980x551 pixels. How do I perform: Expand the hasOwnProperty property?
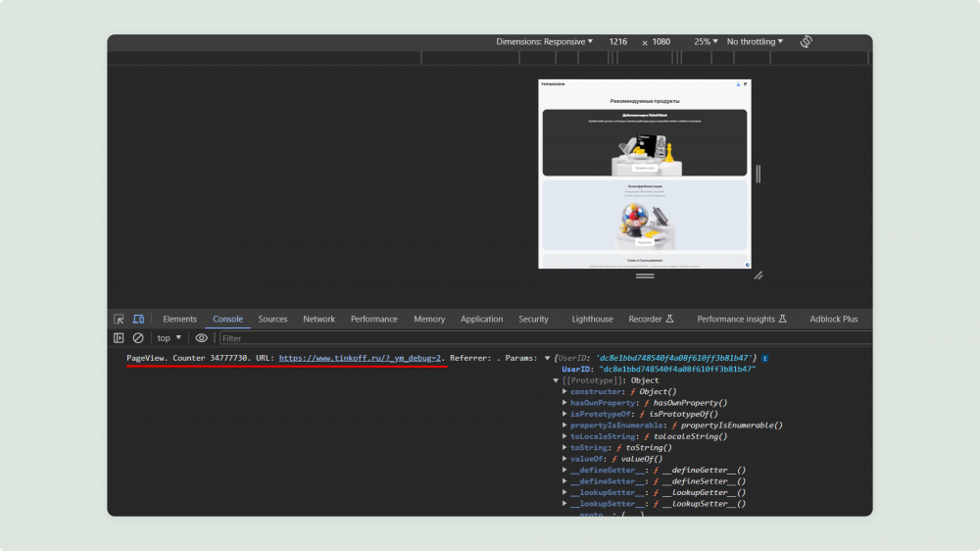coord(565,403)
